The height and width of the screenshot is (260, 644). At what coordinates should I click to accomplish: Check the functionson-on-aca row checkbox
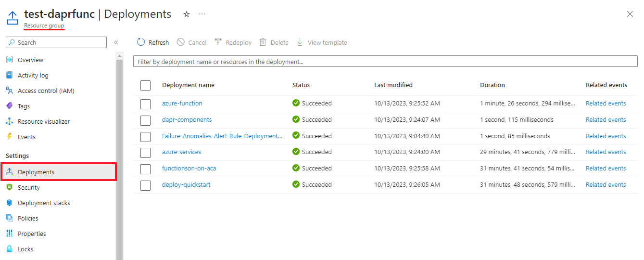coord(146,169)
